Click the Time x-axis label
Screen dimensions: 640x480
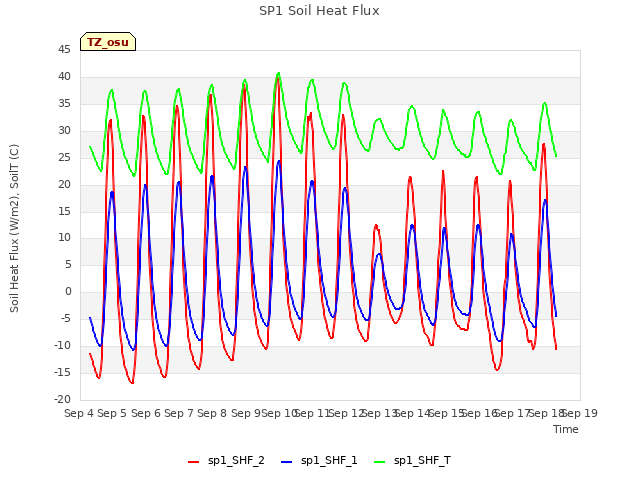click(566, 429)
